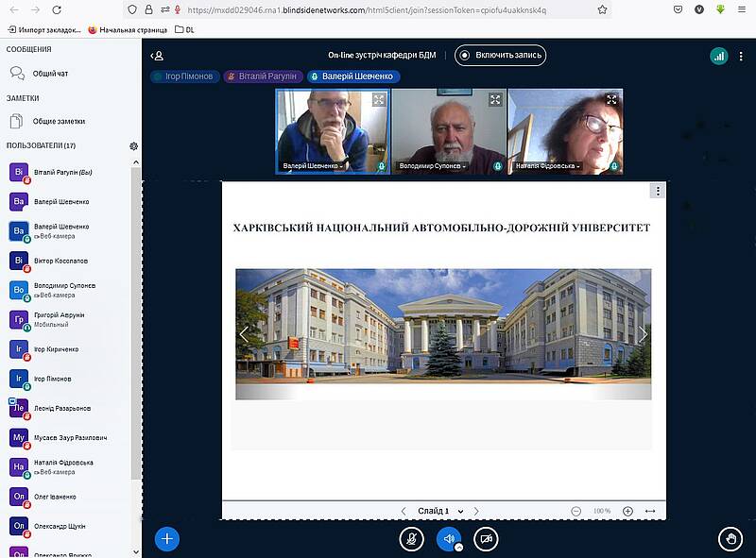This screenshot has height=558, width=756.
Task: Click the user list scrollbar down arrow
Action: (136, 552)
